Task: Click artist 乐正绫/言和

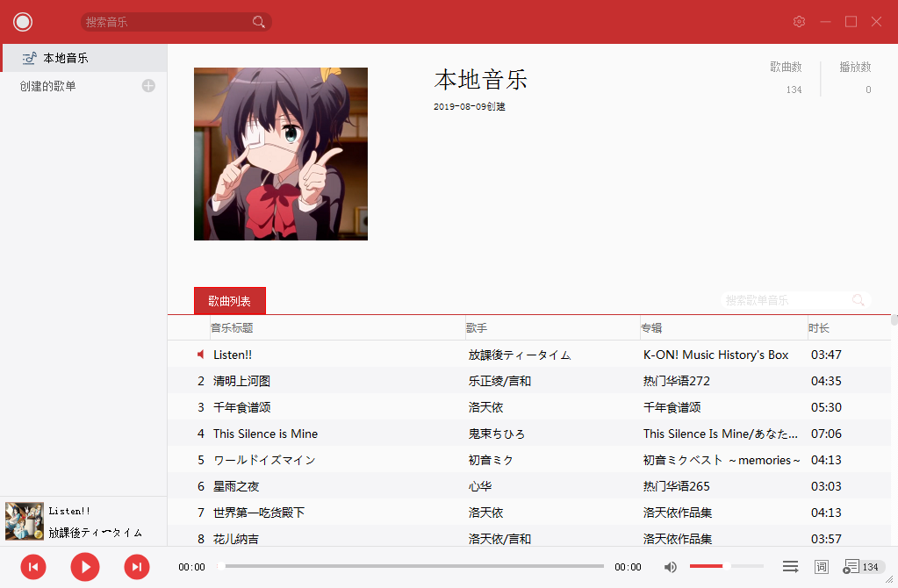Action: click(499, 381)
